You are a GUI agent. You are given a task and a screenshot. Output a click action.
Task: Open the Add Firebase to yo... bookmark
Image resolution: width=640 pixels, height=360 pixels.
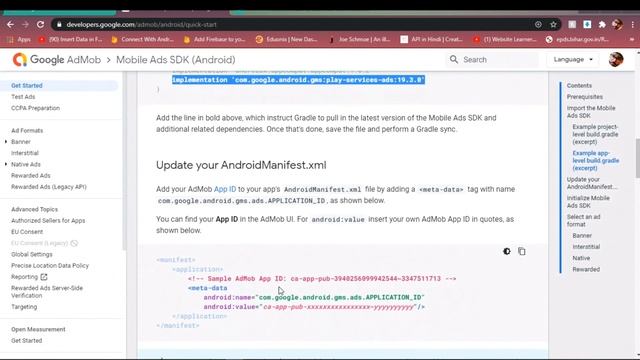(215, 40)
